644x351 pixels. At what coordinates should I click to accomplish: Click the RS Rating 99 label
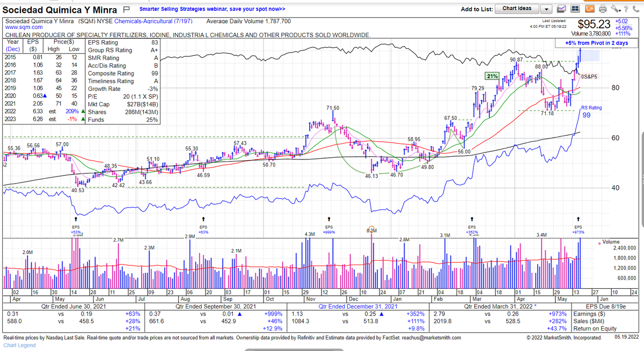[x=591, y=111]
